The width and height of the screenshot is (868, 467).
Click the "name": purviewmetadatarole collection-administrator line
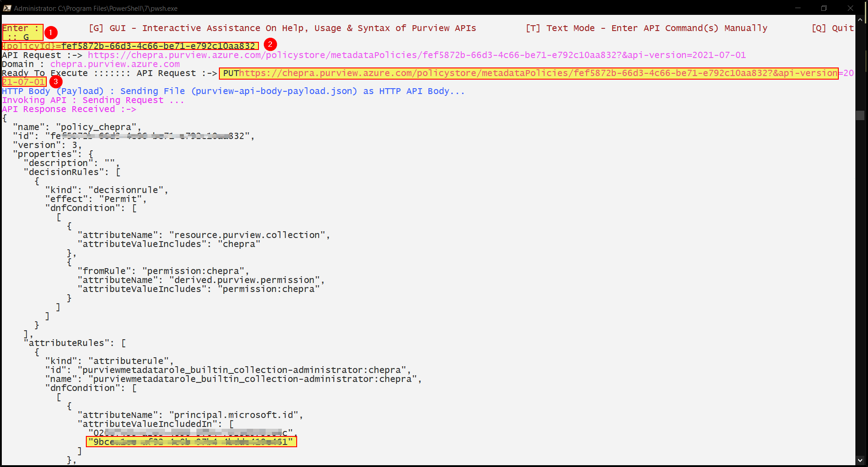point(233,379)
